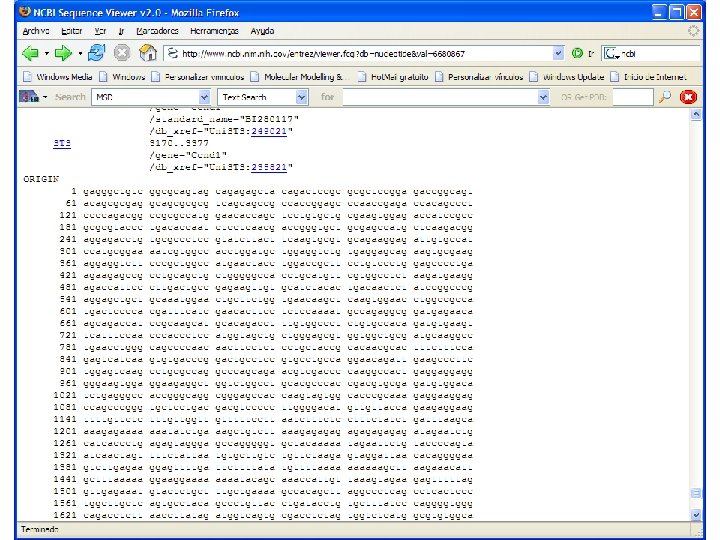
Task: Open the Ir menu
Action: click(121, 31)
